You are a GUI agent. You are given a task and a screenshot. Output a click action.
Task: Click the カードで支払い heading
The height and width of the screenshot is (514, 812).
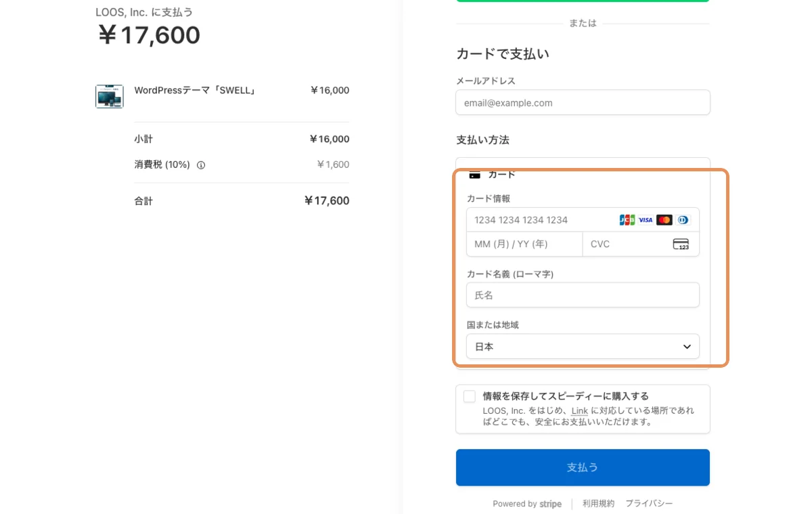point(503,54)
